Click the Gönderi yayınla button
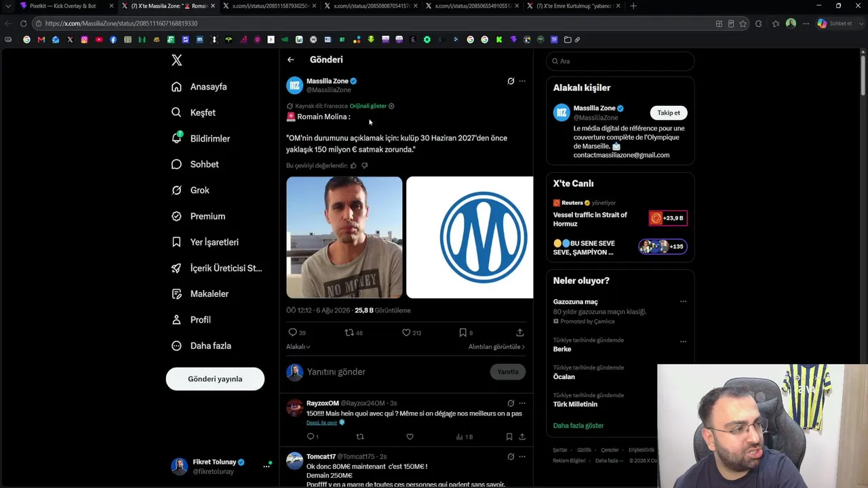The height and width of the screenshot is (488, 868). click(215, 379)
